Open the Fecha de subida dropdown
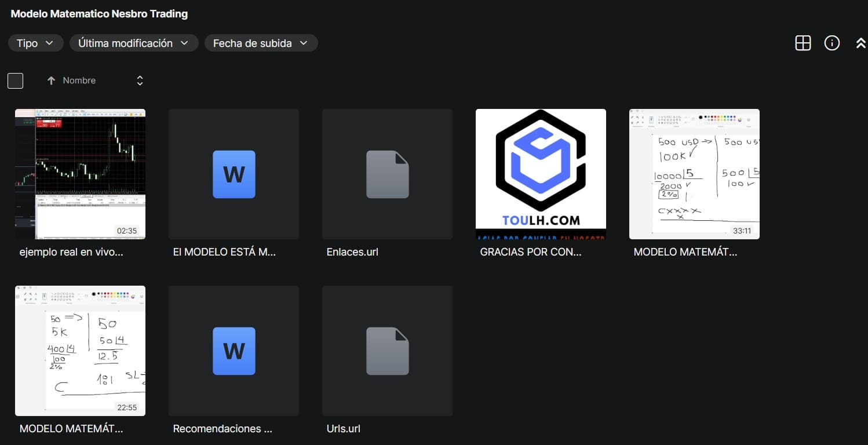This screenshot has width=868, height=445. point(261,43)
